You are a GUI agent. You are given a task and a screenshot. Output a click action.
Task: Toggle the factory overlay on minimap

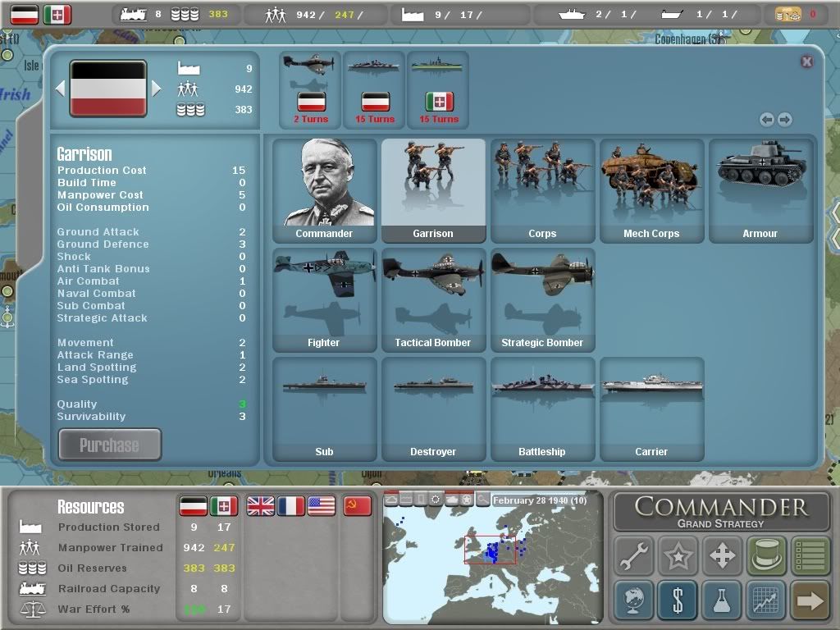(x=407, y=500)
